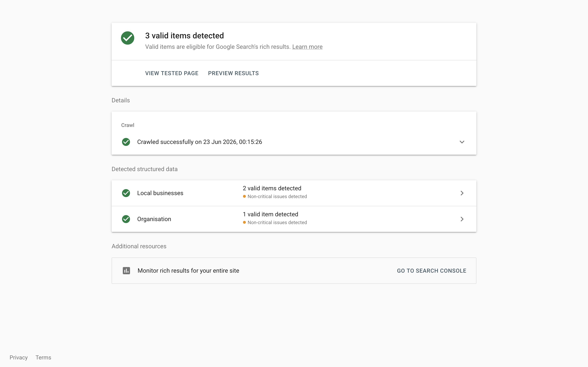Click 'Non-critical issues detected' under Organisation

pyautogui.click(x=277, y=222)
